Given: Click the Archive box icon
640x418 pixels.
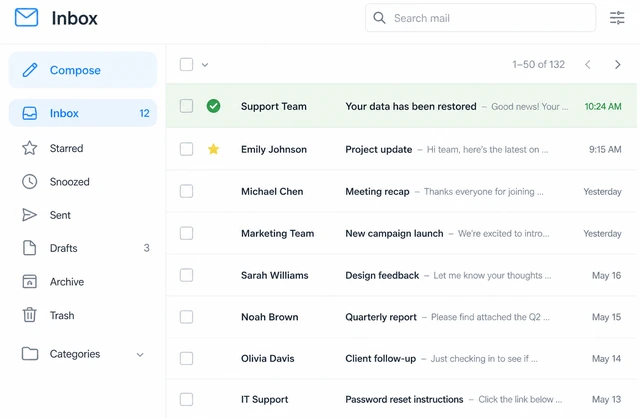Looking at the screenshot, I should (x=29, y=282).
